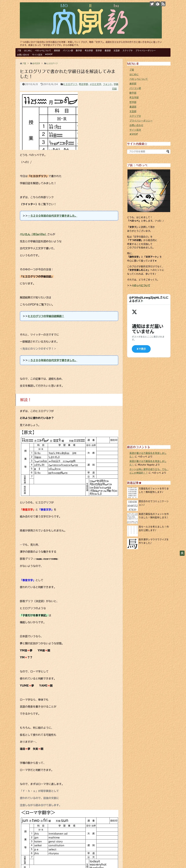The width and height of the screenshot is (186, 868).
Task: Click the 文字部 header logo banner
Action: coord(91,21)
